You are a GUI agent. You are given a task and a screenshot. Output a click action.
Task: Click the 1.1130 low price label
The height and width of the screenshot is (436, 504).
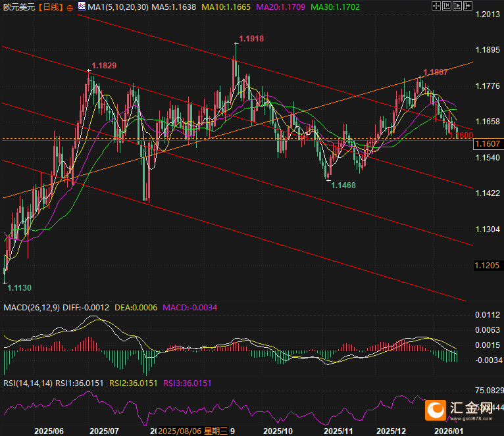(19, 288)
